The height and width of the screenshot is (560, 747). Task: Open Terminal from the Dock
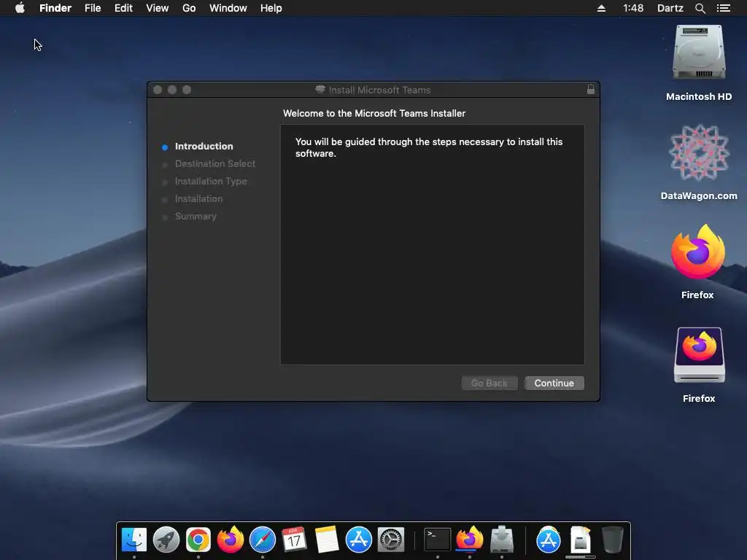tap(438, 540)
